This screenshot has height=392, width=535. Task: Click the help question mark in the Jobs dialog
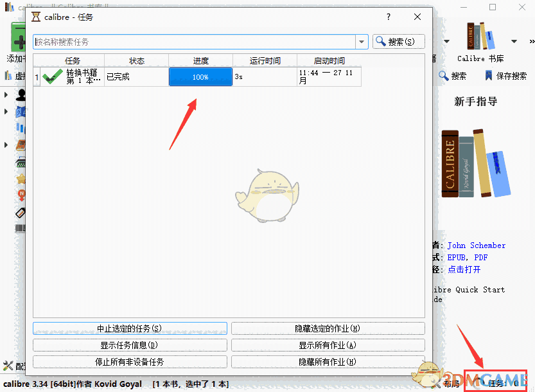point(388,17)
